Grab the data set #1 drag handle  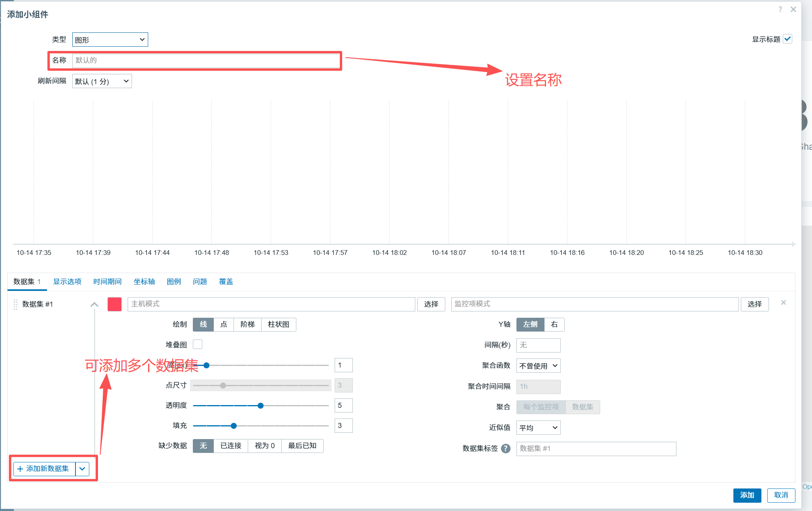point(16,304)
